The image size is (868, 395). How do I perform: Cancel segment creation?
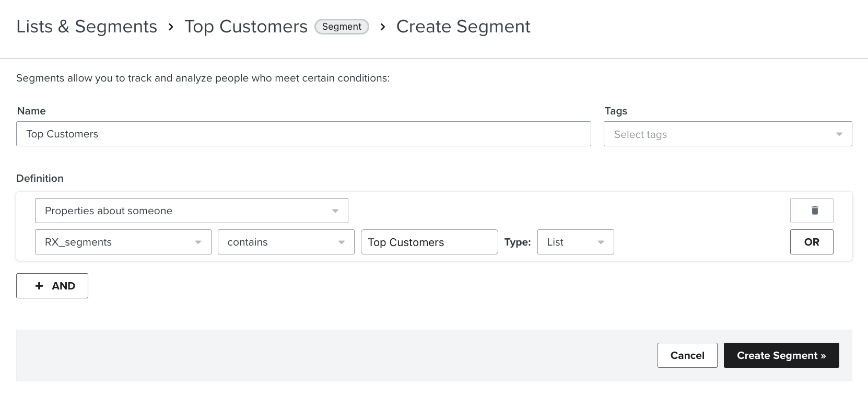[687, 355]
